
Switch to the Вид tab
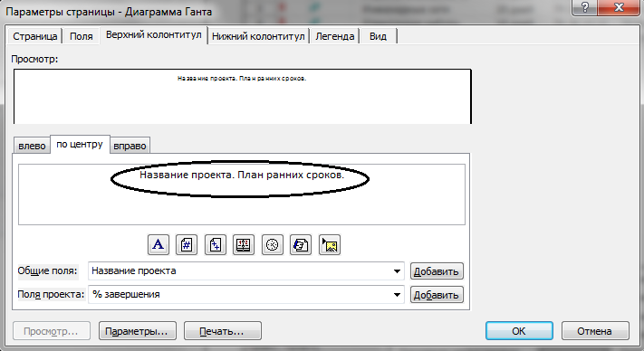[378, 36]
